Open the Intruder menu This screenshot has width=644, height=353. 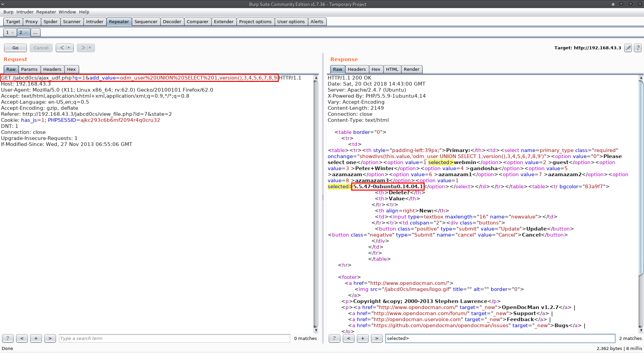pos(25,12)
